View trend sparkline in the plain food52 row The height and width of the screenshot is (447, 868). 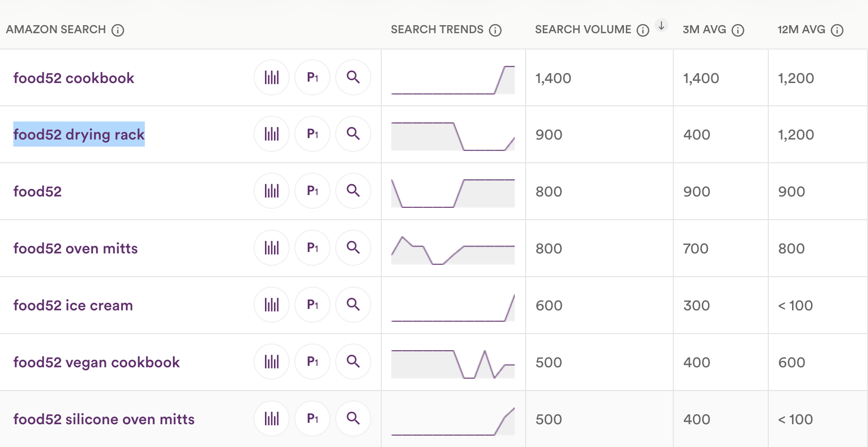tap(453, 194)
